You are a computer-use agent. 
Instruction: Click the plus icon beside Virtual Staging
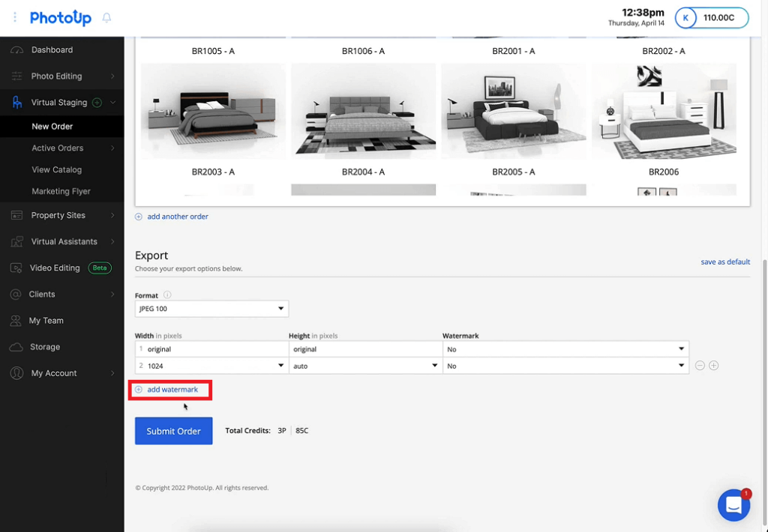coord(97,103)
